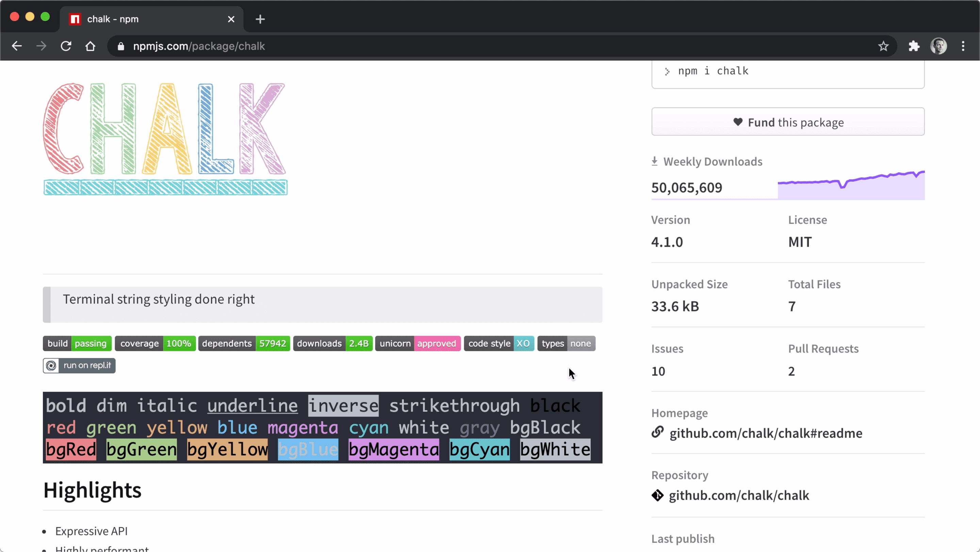Click the git repository diamond icon
Screen dimensions: 980x552
tap(657, 495)
